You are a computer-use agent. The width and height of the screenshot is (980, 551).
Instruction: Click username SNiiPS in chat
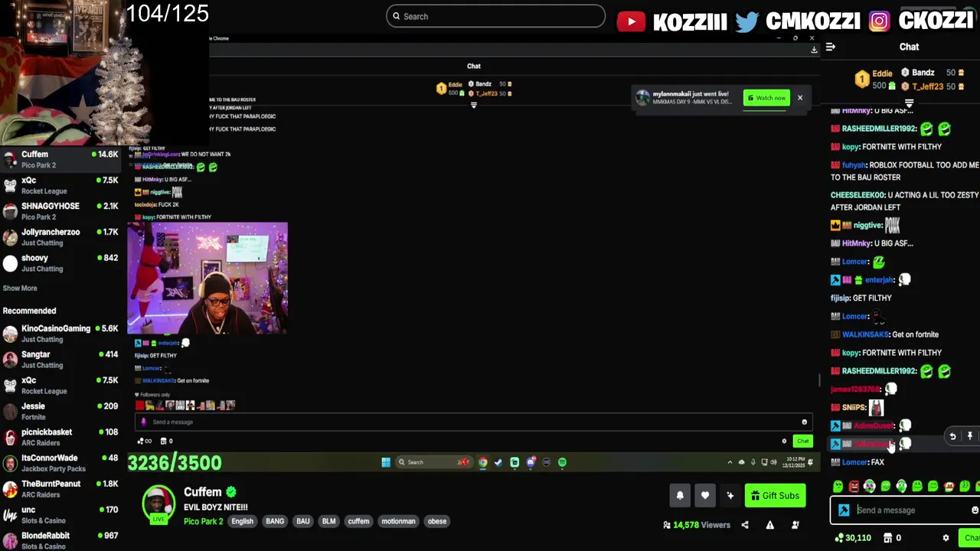(854, 407)
